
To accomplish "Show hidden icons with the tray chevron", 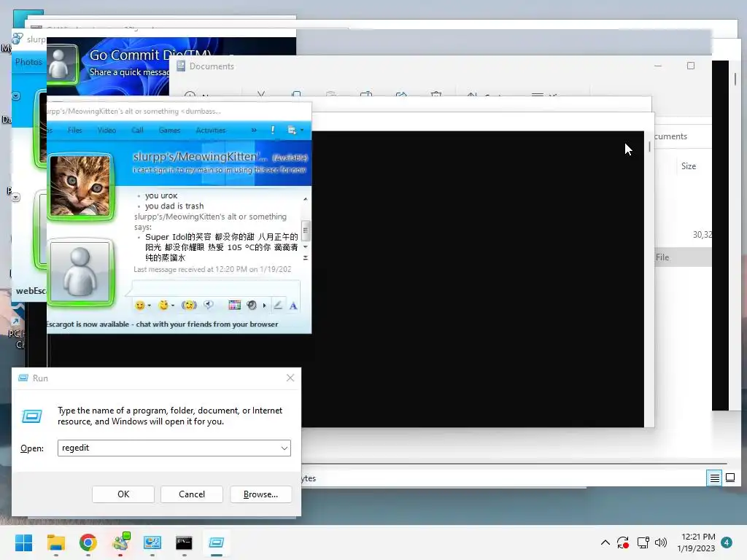I will pyautogui.click(x=605, y=542).
